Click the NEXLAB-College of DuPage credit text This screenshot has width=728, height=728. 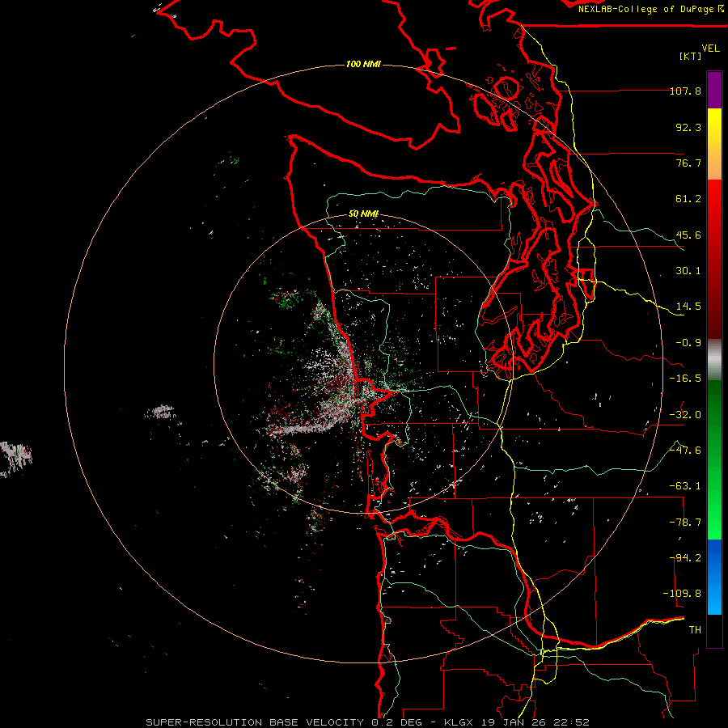650,9
